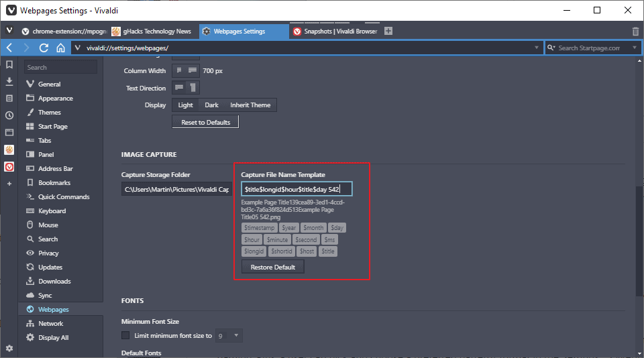
Task: Click the settings Search field
Action: (x=60, y=67)
